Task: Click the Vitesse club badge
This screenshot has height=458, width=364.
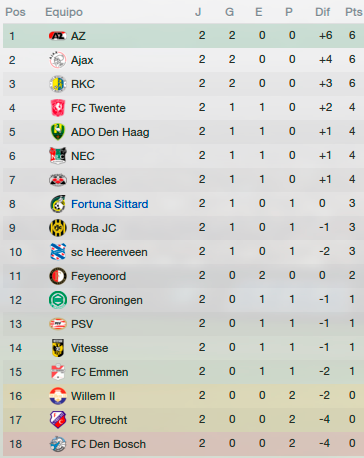Action: [x=58, y=348]
